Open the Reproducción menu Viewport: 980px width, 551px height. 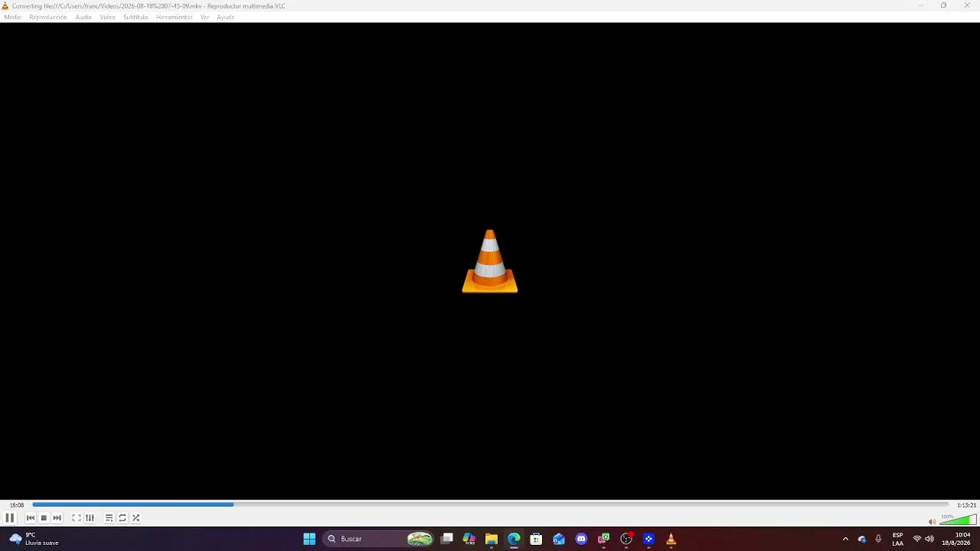click(48, 17)
